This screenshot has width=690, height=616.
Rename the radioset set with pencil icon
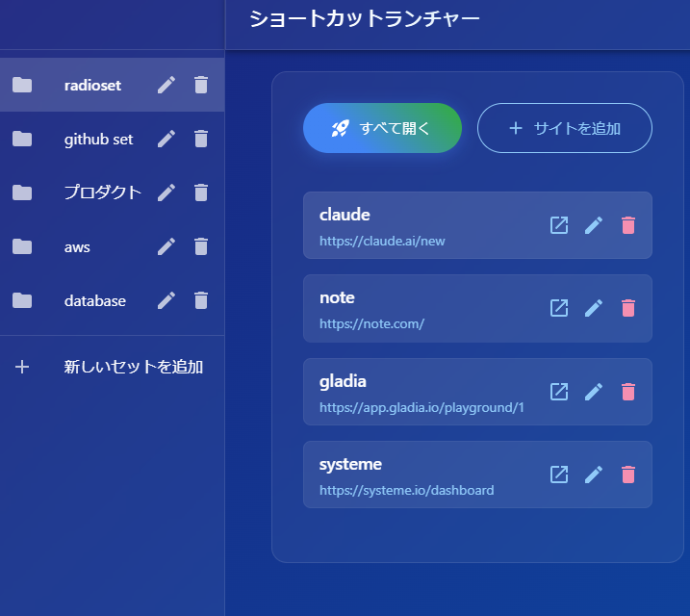[166, 85]
